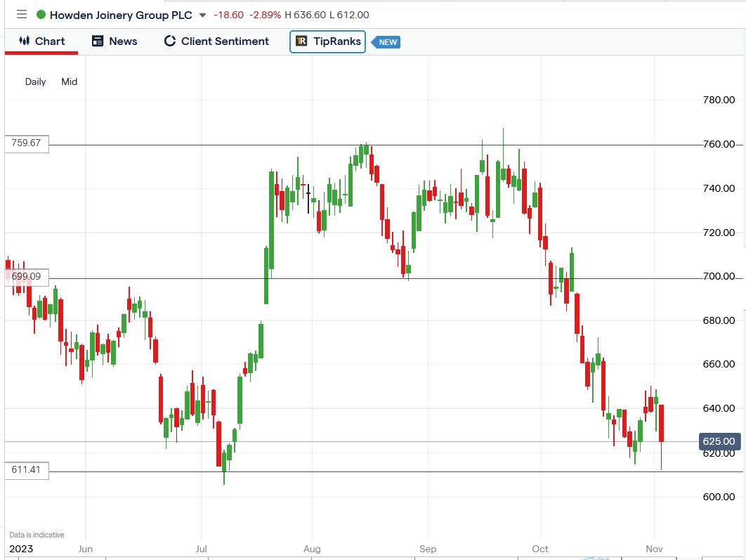Click the 2023 year axis label
The height and width of the screenshot is (560, 746).
coord(21,549)
